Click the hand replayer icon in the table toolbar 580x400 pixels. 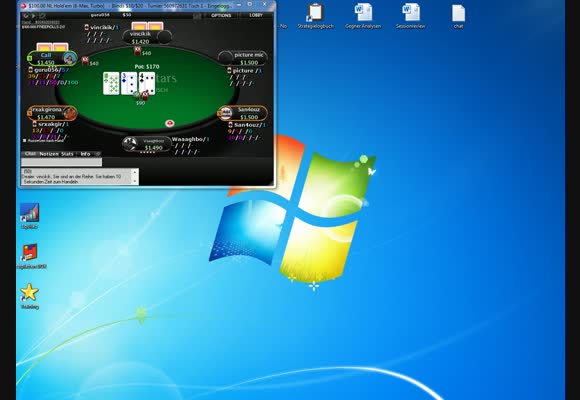point(26,16)
